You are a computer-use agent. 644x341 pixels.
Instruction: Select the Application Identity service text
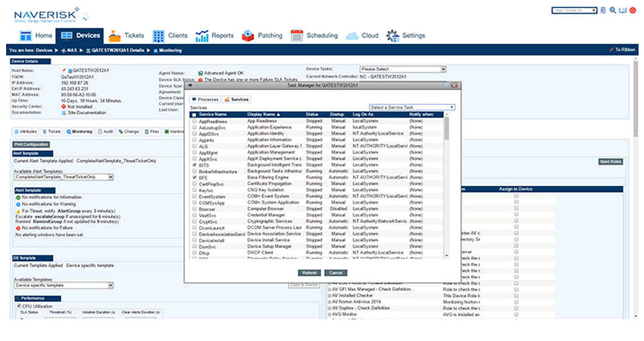pos(266,134)
